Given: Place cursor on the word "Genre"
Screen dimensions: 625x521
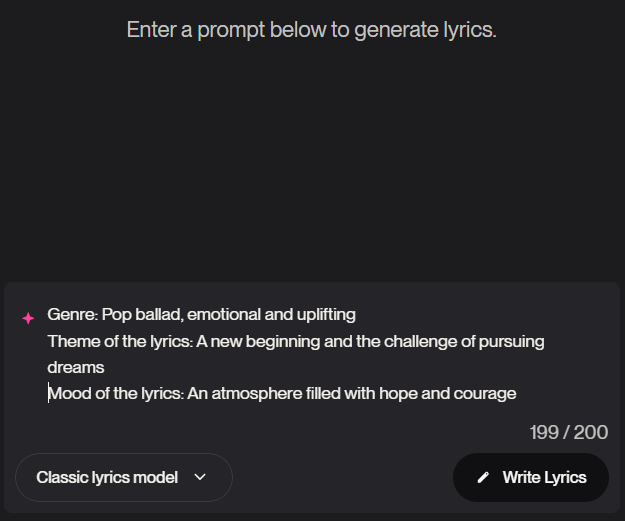Looking at the screenshot, I should coord(70,315).
